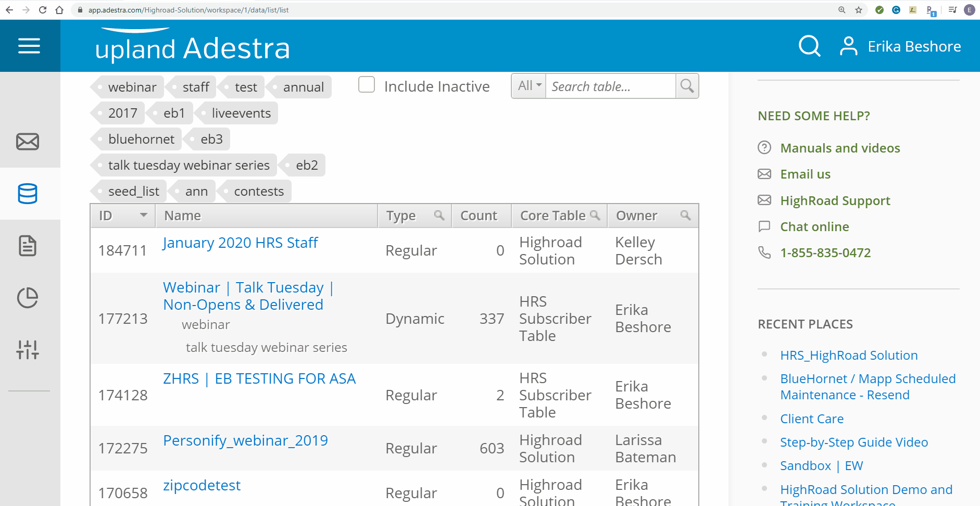This screenshot has width=980, height=506.
Task: Enable the Include Inactive checkbox
Action: 366,84
